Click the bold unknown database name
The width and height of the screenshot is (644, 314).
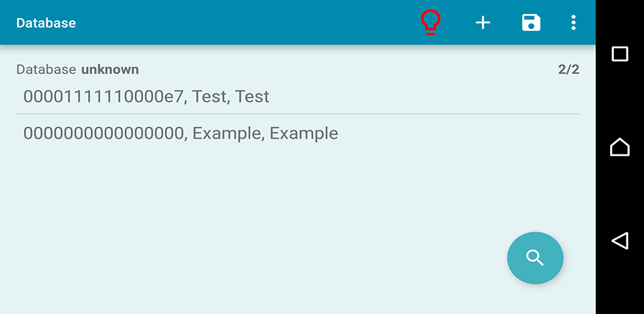pyautogui.click(x=110, y=70)
